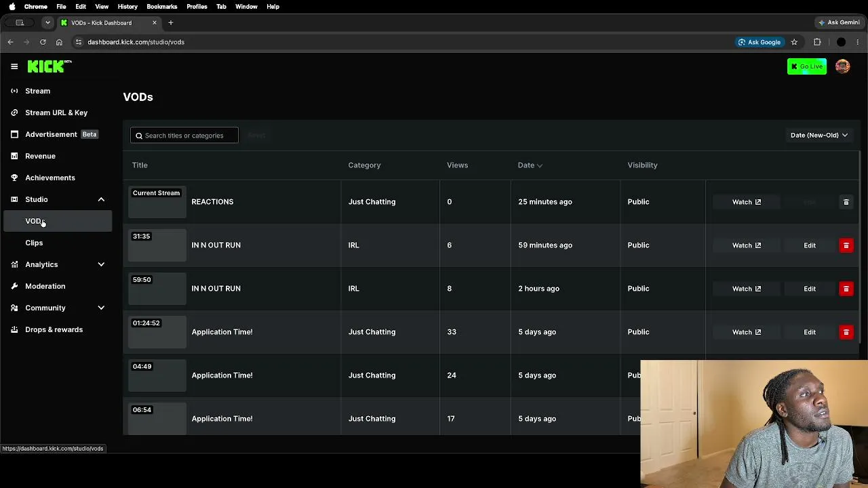Open the Kick sidebar hamburger menu

point(14,66)
